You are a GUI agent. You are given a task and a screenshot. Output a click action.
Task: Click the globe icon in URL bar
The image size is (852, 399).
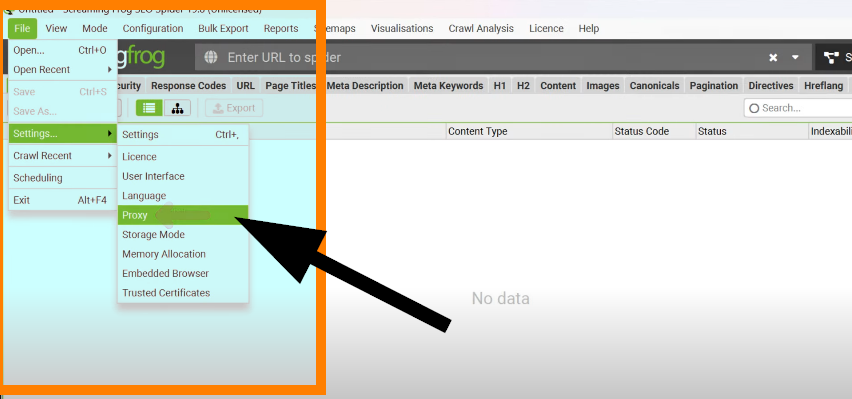click(x=211, y=57)
